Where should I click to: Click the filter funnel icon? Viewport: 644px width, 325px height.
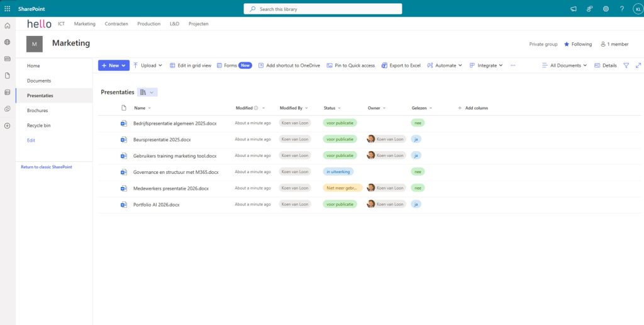tap(626, 66)
